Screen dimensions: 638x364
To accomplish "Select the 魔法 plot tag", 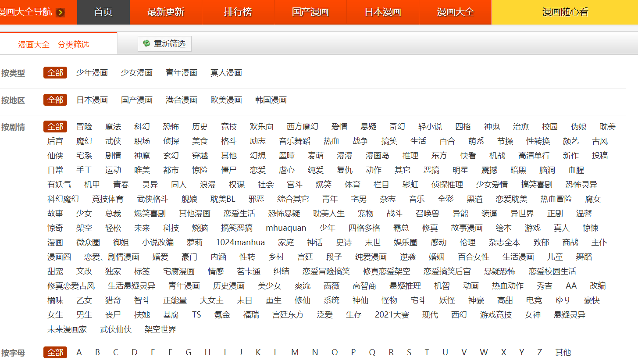I will coord(113,127).
